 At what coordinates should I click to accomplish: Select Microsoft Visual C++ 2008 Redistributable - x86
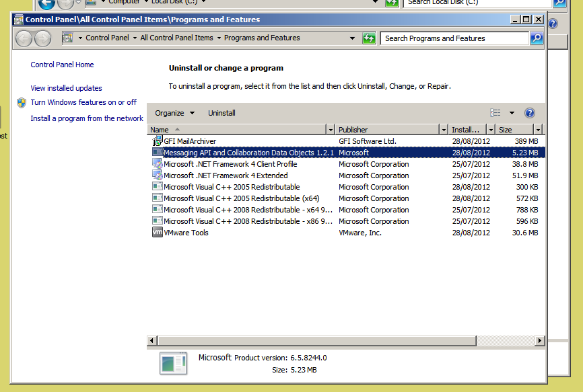pos(346,221)
